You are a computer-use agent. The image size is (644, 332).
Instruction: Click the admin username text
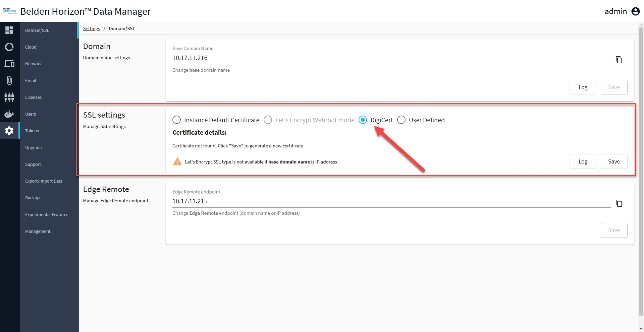pos(616,11)
